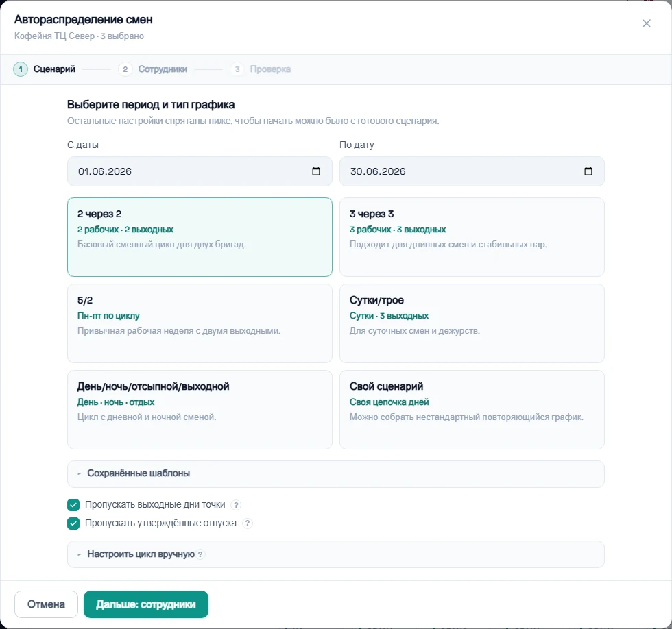Click the 'Сутки · 3 выходных' text
Screen dimensions: 672x629
[389, 316]
